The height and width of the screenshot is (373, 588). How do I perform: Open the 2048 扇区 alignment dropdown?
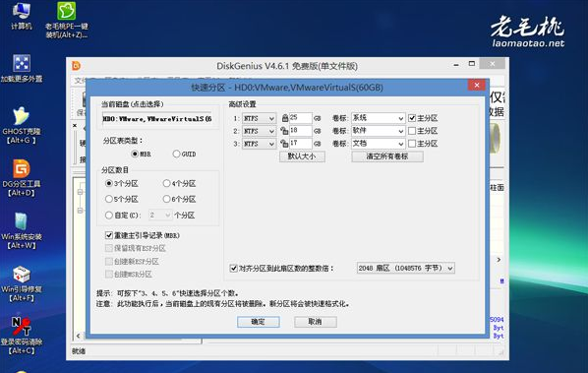406,268
